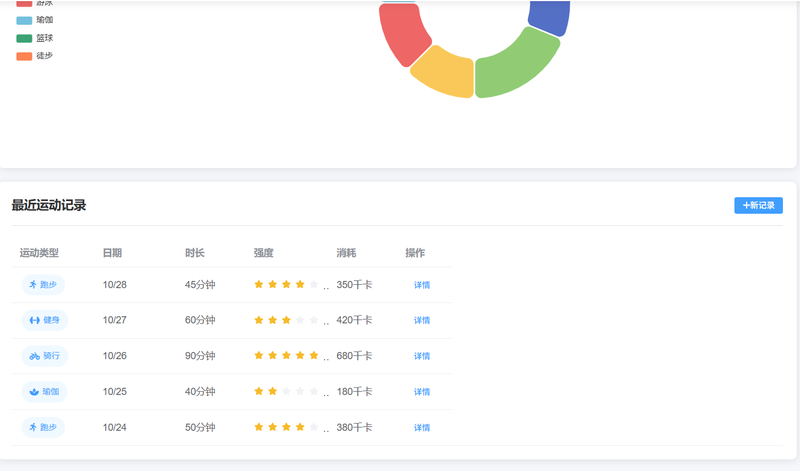Click the 日期 column header
The height and width of the screenshot is (471, 800).
tap(112, 253)
